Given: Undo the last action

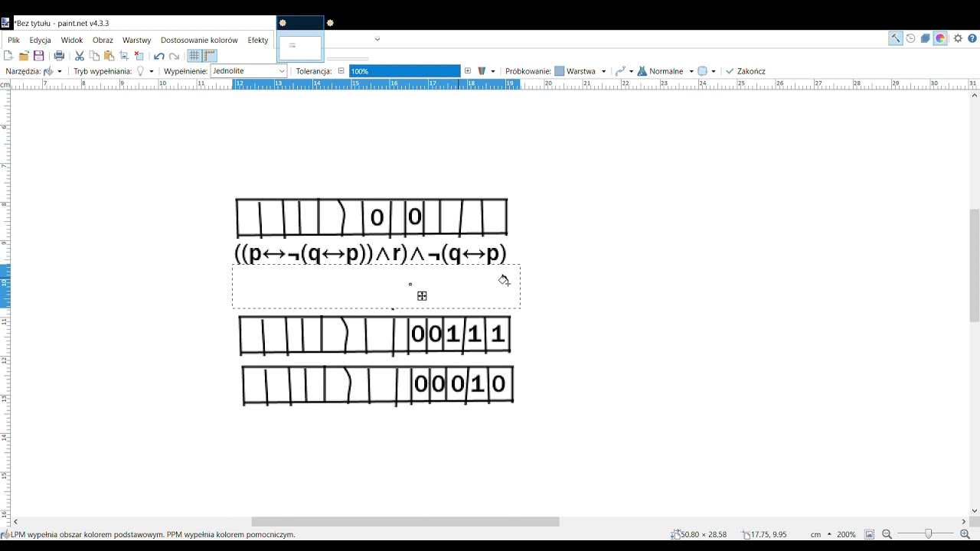Looking at the screenshot, I should tap(158, 56).
